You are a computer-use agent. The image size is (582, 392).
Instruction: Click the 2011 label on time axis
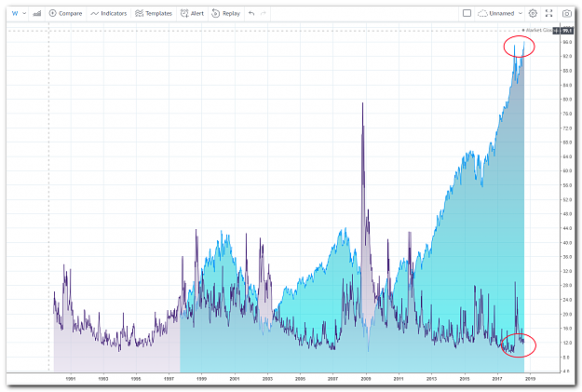point(399,379)
